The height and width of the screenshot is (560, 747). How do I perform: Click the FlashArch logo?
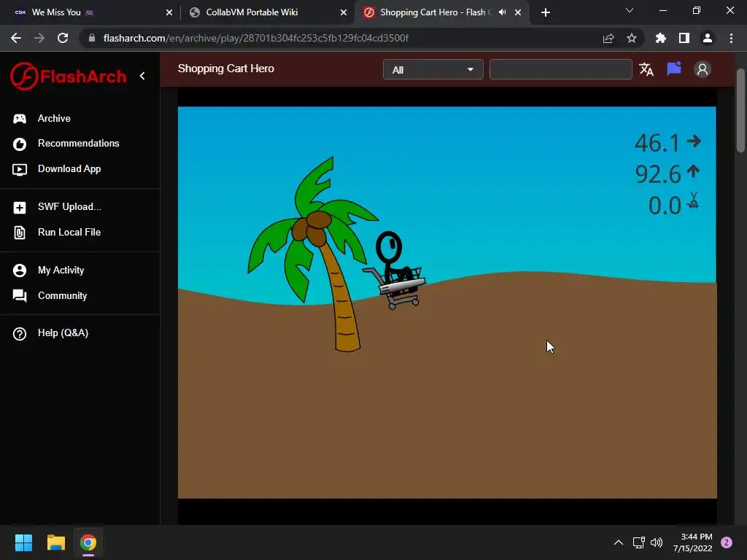[x=69, y=76]
